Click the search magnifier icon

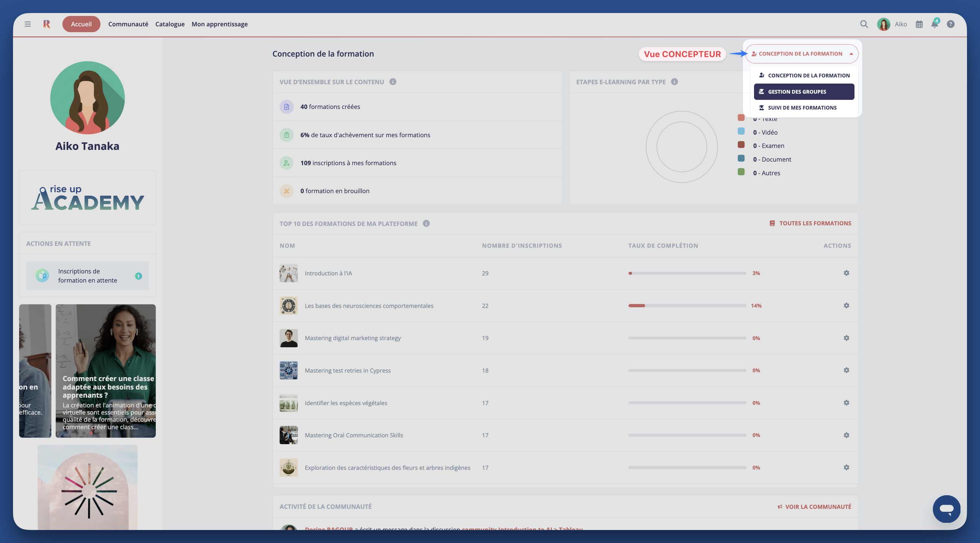pyautogui.click(x=864, y=24)
